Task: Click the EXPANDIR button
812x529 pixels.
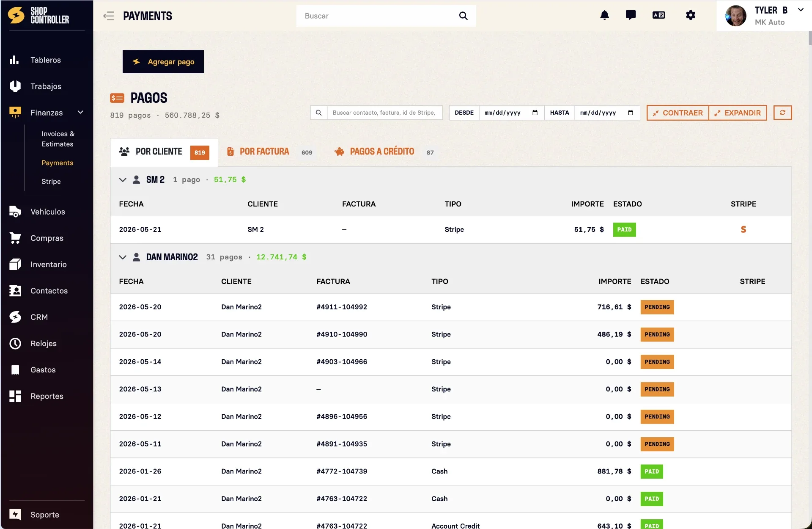Action: click(x=738, y=113)
